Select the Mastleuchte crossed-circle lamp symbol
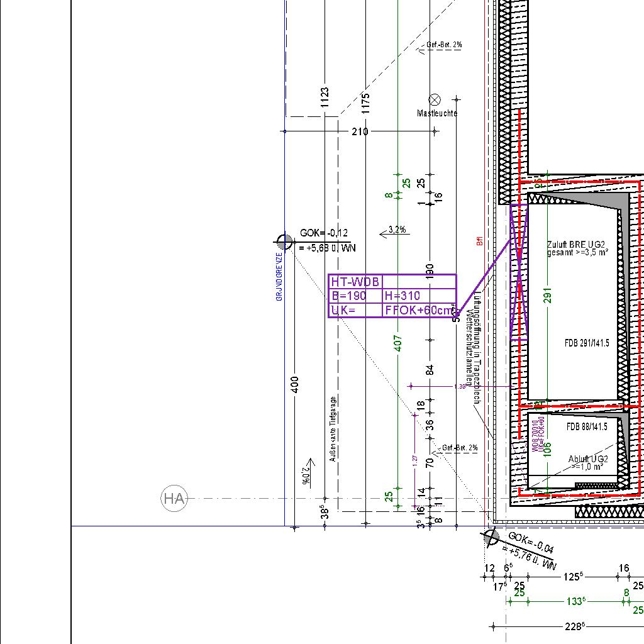 pos(435,99)
